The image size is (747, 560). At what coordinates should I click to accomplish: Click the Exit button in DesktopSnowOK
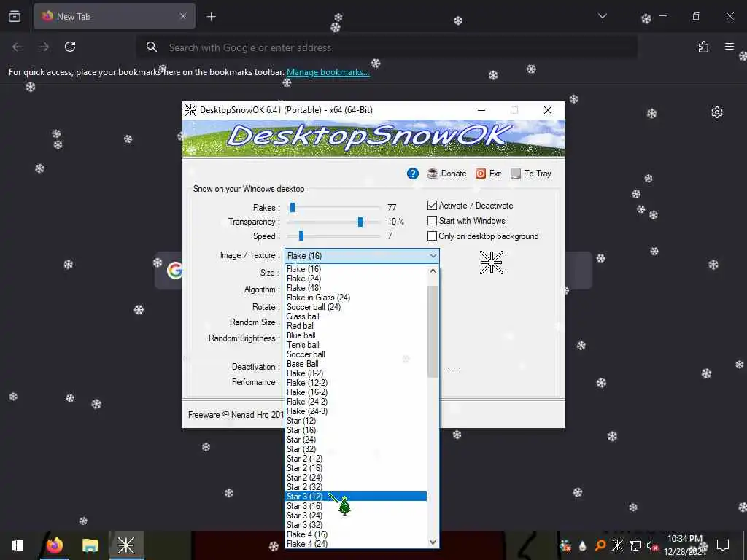pos(488,174)
